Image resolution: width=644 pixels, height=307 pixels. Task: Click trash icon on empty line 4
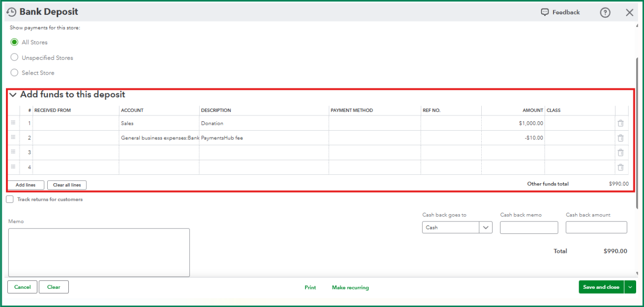pos(621,167)
